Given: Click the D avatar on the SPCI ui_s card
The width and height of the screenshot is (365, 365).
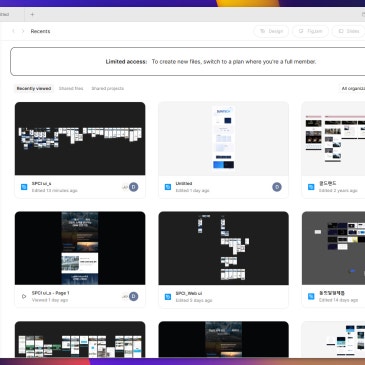Looking at the screenshot, I should (x=133, y=187).
